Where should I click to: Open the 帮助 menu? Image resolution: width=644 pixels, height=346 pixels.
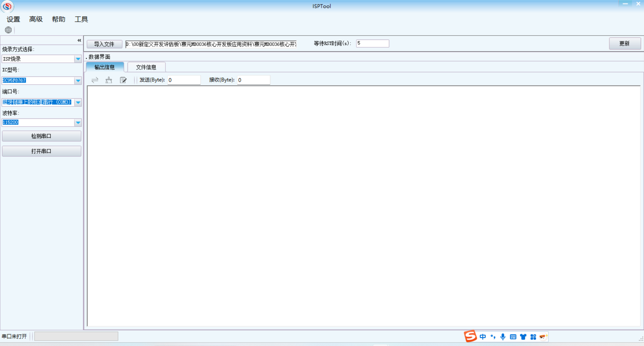point(58,19)
